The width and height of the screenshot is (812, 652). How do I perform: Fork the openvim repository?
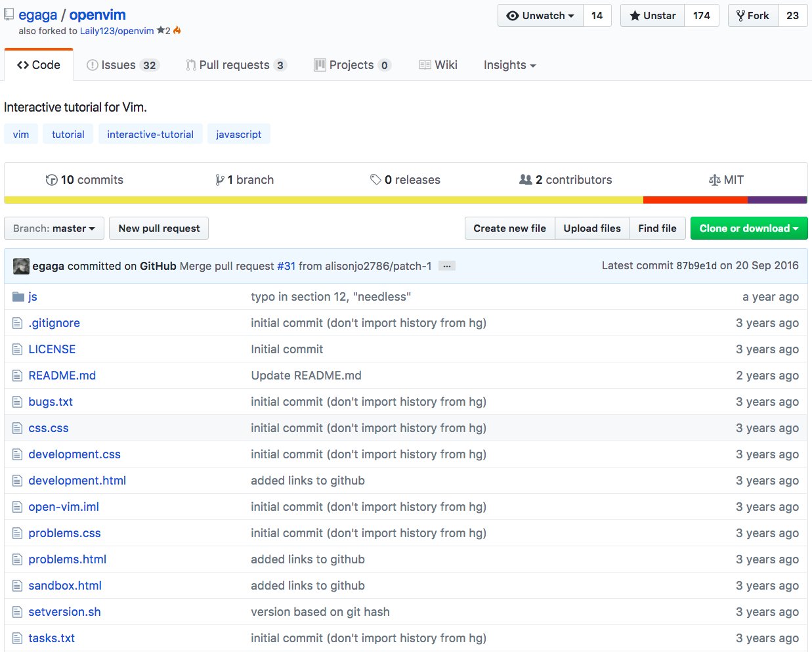[x=753, y=16]
